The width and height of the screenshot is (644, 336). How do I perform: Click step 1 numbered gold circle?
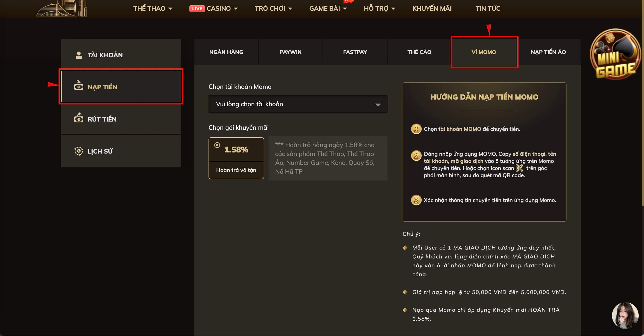(x=416, y=129)
